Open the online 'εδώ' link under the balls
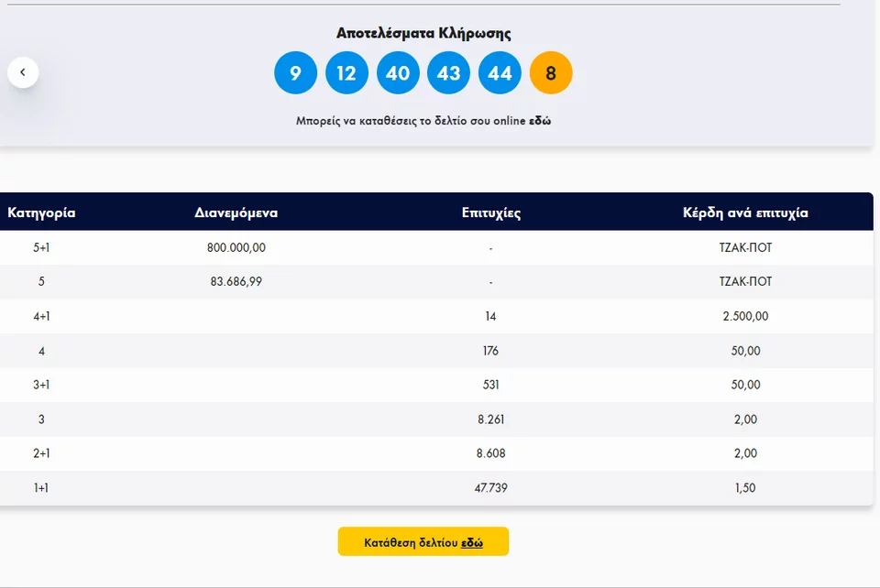 540,121
